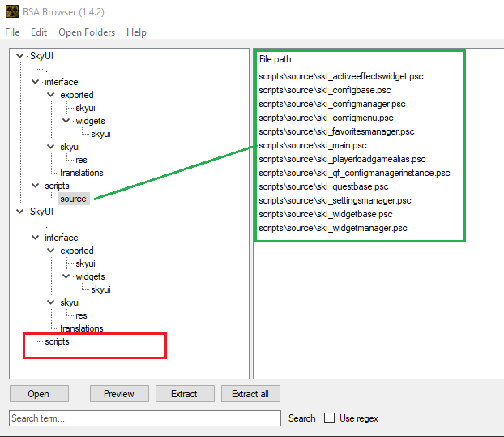This screenshot has height=437, width=504.
Task: Select ski_favoritesmanager.psc file row
Action: pyautogui.click(x=336, y=131)
